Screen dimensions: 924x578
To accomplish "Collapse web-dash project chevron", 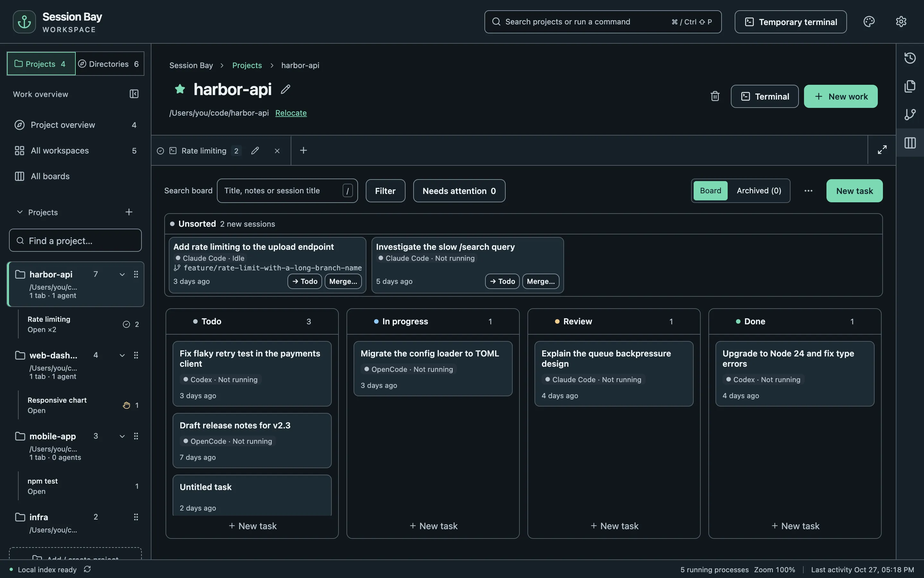I will (122, 355).
